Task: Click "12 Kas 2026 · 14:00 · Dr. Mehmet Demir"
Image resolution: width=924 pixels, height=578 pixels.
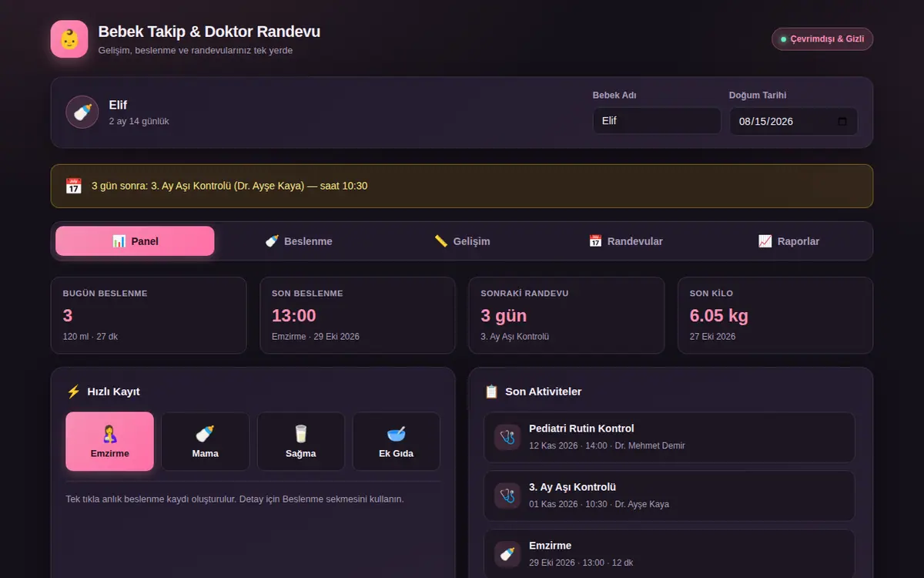Action: pos(607,445)
